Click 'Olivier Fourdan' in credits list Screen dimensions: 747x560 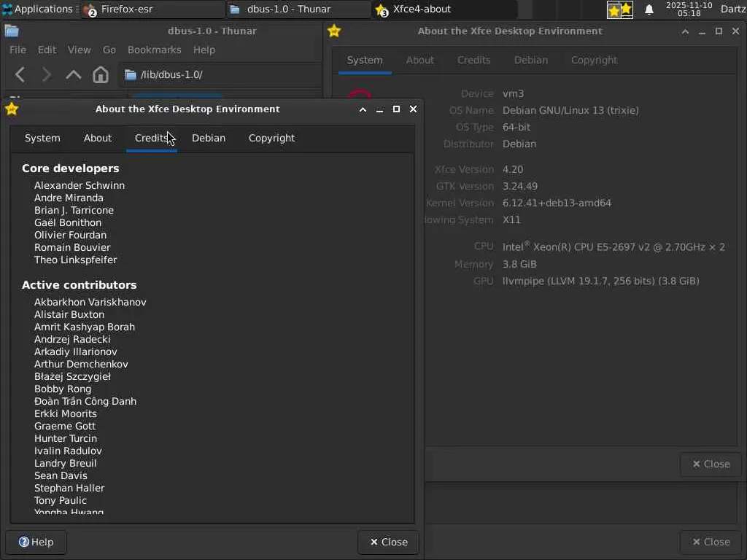point(71,236)
